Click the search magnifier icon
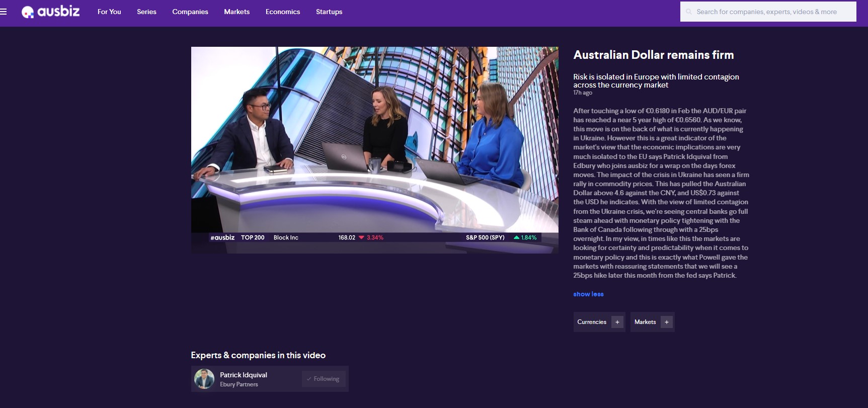The width and height of the screenshot is (868, 408). click(689, 12)
